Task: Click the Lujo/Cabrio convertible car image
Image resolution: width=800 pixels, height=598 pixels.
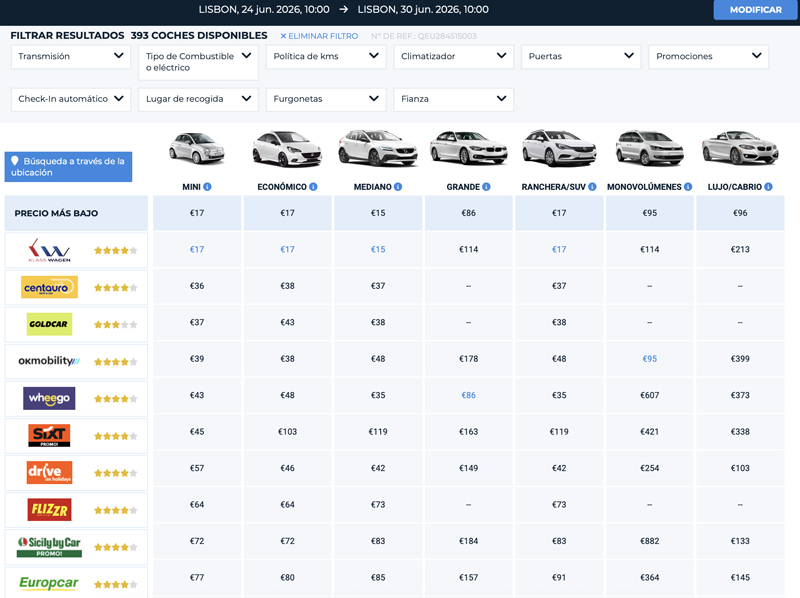Action: coord(740,148)
